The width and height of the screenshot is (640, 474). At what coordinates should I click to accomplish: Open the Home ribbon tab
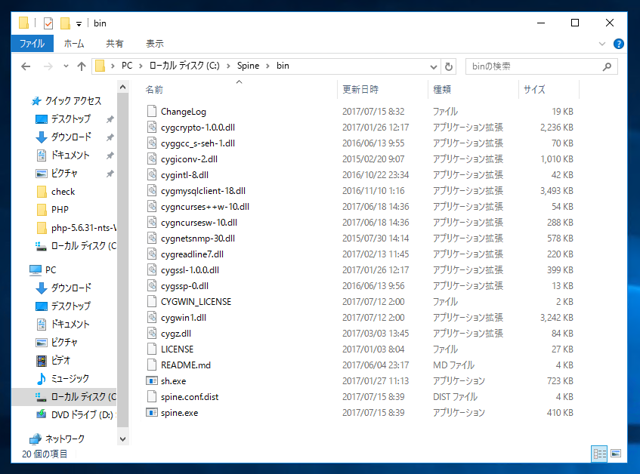click(x=74, y=44)
